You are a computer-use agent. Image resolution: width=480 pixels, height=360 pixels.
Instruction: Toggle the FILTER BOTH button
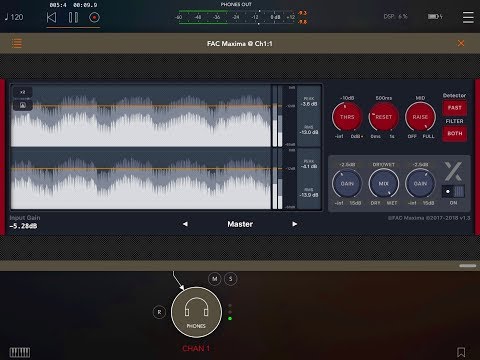[x=455, y=133]
